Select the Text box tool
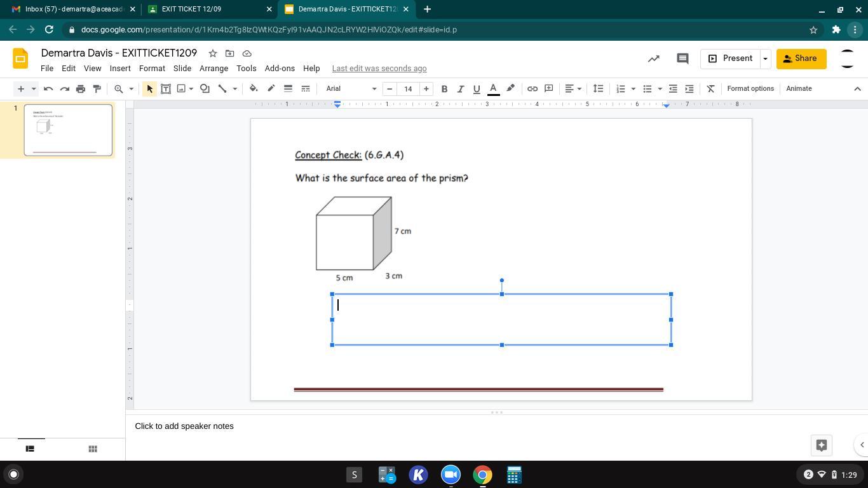The height and width of the screenshot is (488, 868). [x=166, y=89]
